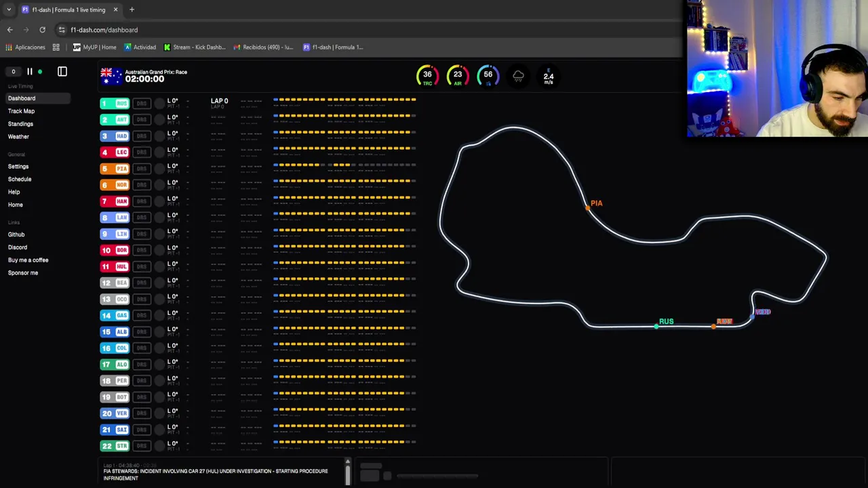Screen dimensions: 868x488
Task: Click the mini sector bars in PIA row
Action: (344, 165)
